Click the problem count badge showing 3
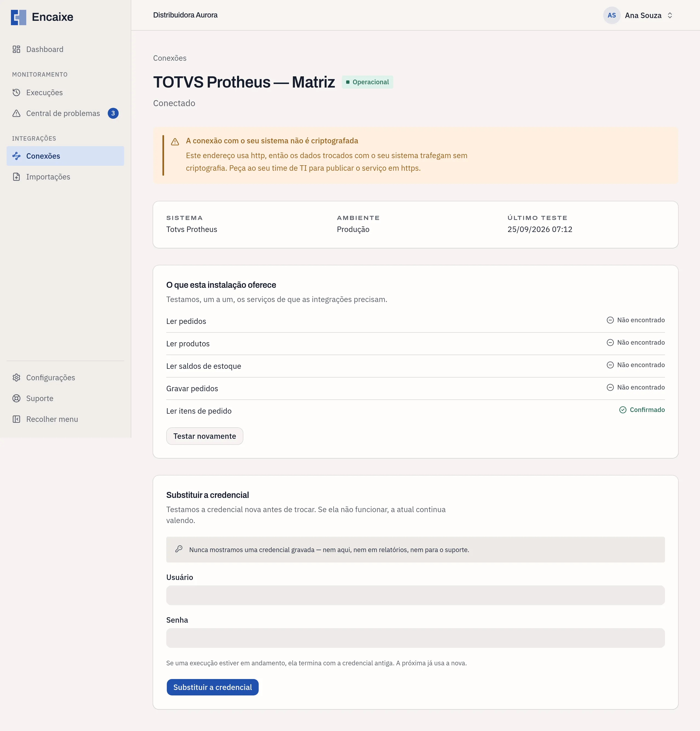 click(x=113, y=113)
